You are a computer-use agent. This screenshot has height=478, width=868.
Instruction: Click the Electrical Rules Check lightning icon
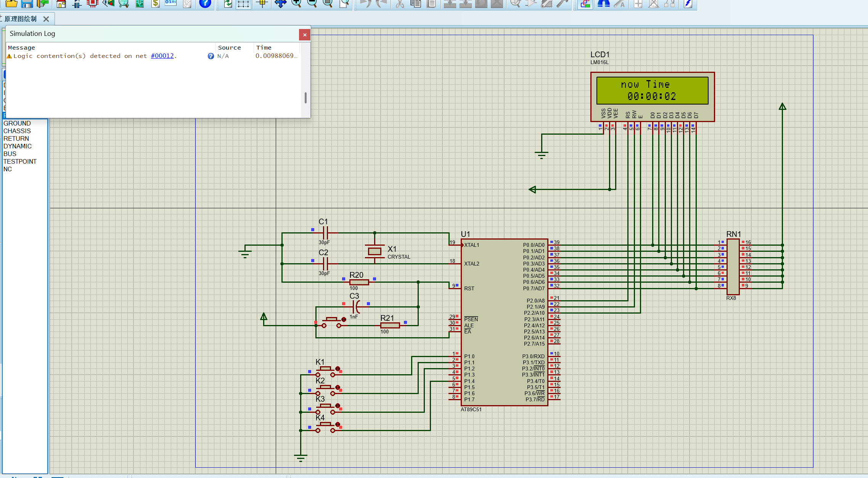[x=688, y=4]
